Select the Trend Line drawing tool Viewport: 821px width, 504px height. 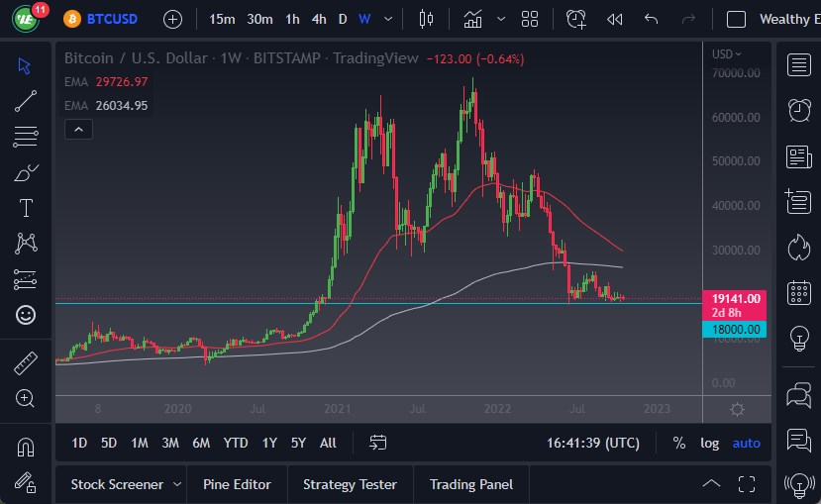(x=26, y=100)
